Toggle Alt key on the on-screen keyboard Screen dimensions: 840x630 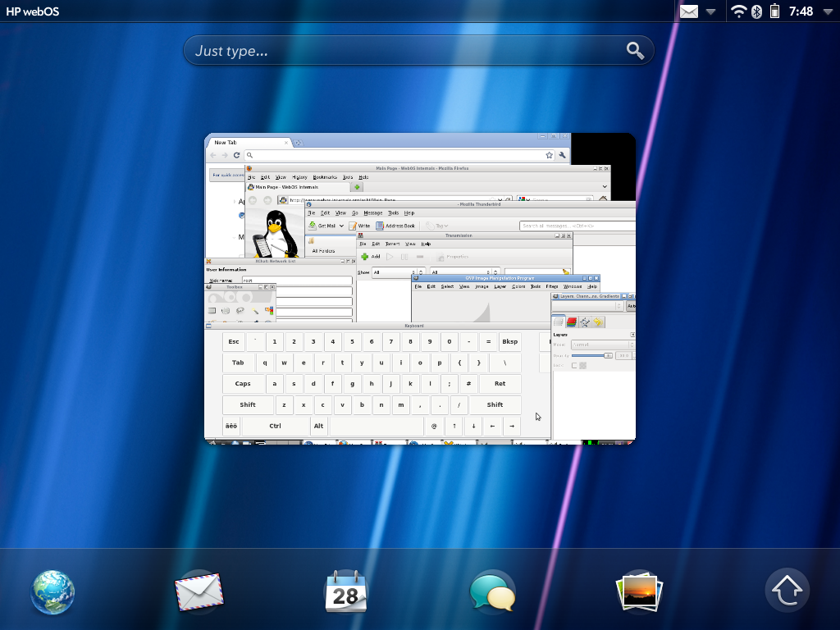(319, 426)
